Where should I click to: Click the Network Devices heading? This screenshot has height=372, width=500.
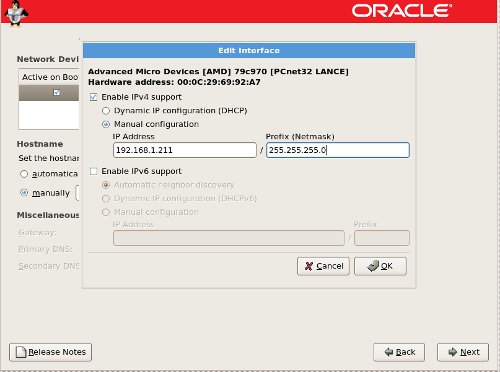(48, 59)
